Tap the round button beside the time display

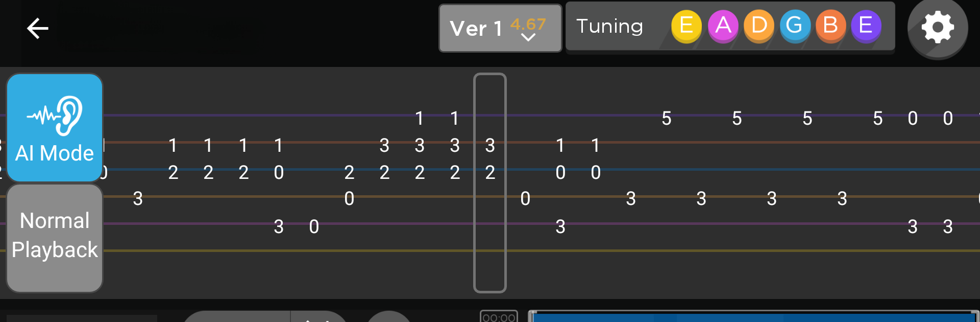(389, 317)
